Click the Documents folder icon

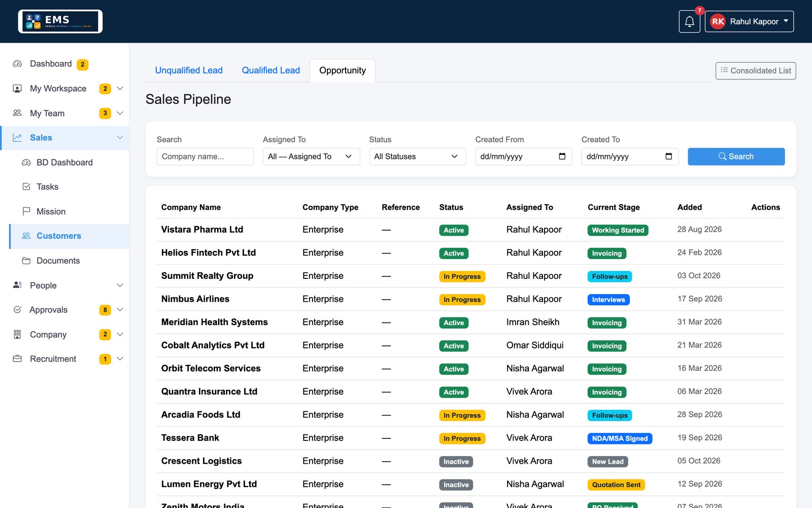coord(26,261)
